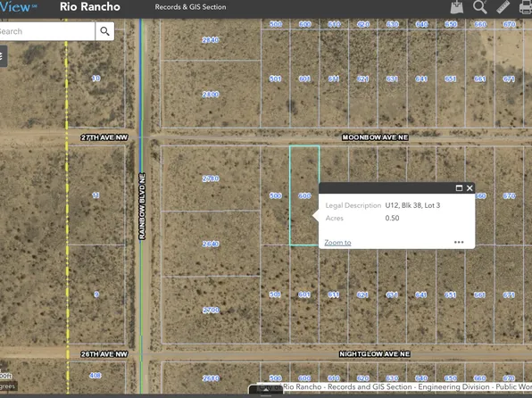Select the cyan highlighted parcel 600
The image size is (532, 398).
pyautogui.click(x=304, y=195)
